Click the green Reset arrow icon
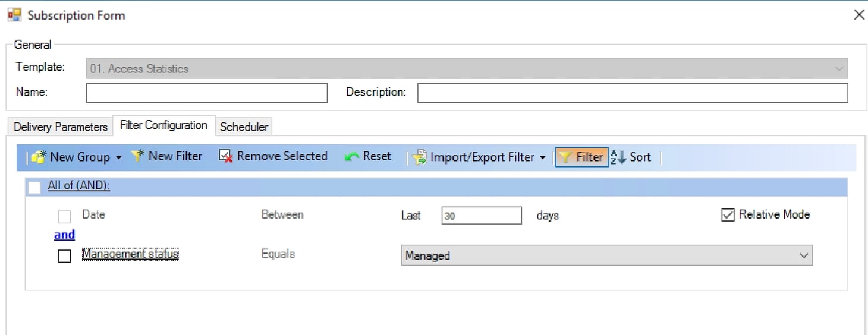The height and width of the screenshot is (335, 868). click(351, 157)
